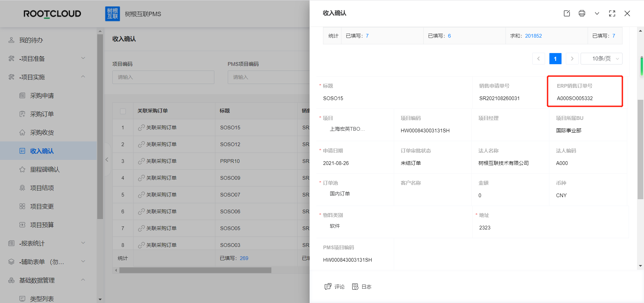Click 项目编码 search input field
Image resolution: width=644 pixels, height=303 pixels.
[163, 77]
